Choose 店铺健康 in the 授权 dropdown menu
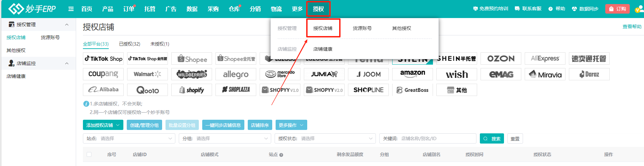Viewport: 644px width, 166px height. click(x=323, y=49)
